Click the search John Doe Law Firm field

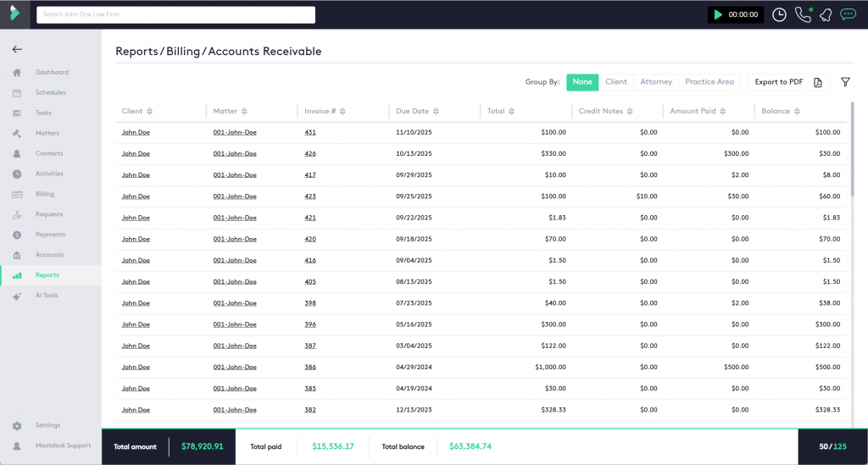(x=176, y=14)
